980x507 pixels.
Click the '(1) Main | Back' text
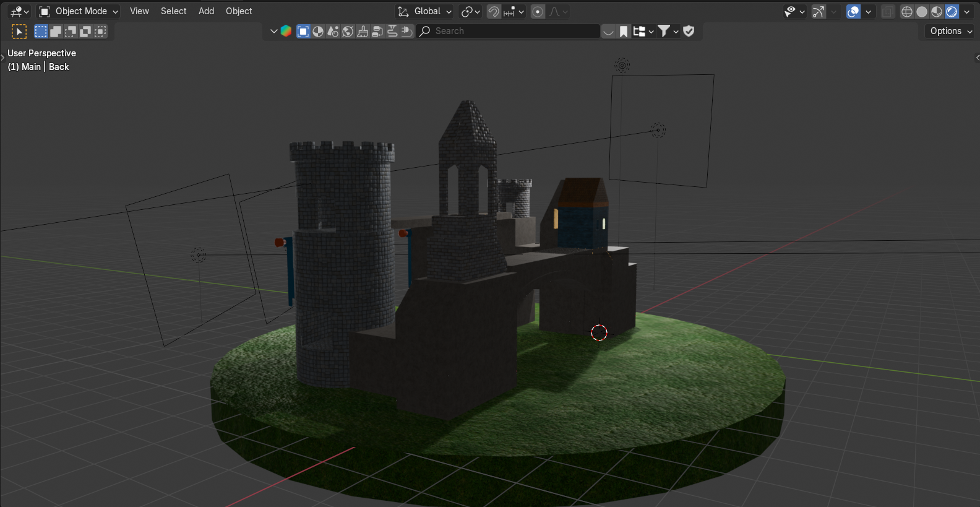click(38, 67)
